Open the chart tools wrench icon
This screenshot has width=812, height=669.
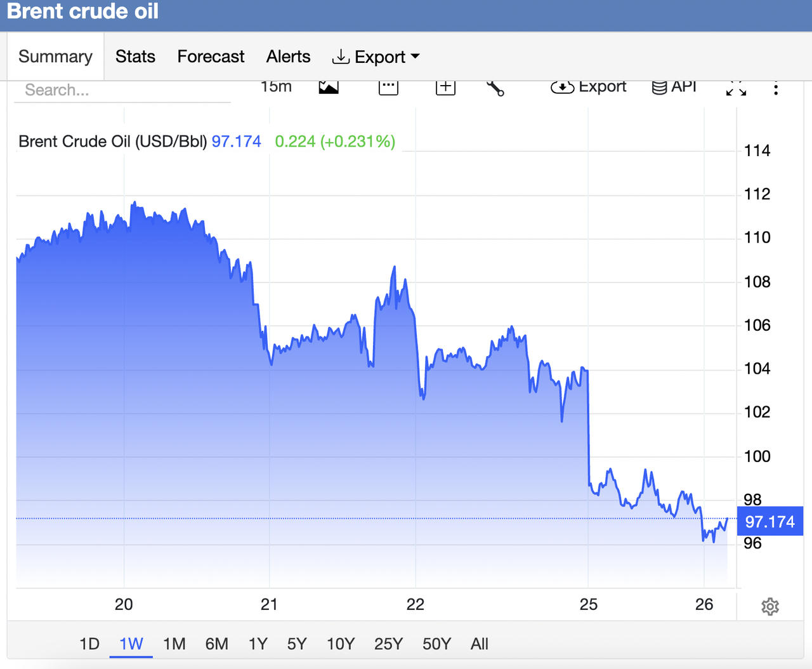coord(495,88)
